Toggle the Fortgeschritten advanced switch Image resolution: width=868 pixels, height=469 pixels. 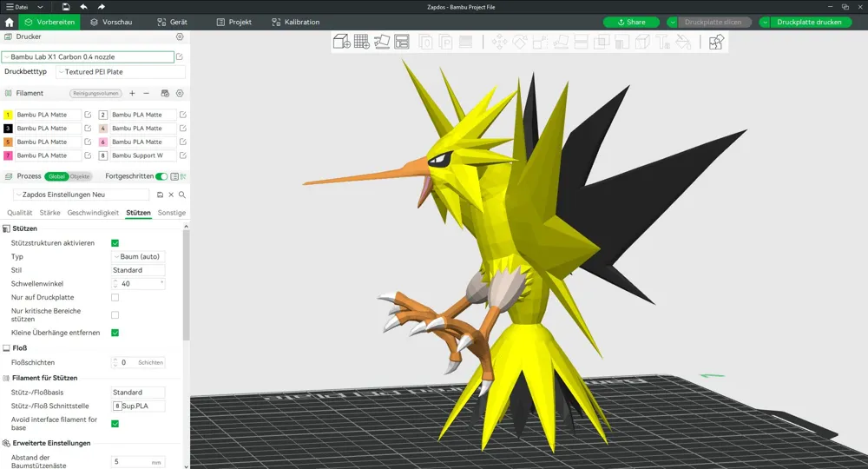(x=161, y=176)
